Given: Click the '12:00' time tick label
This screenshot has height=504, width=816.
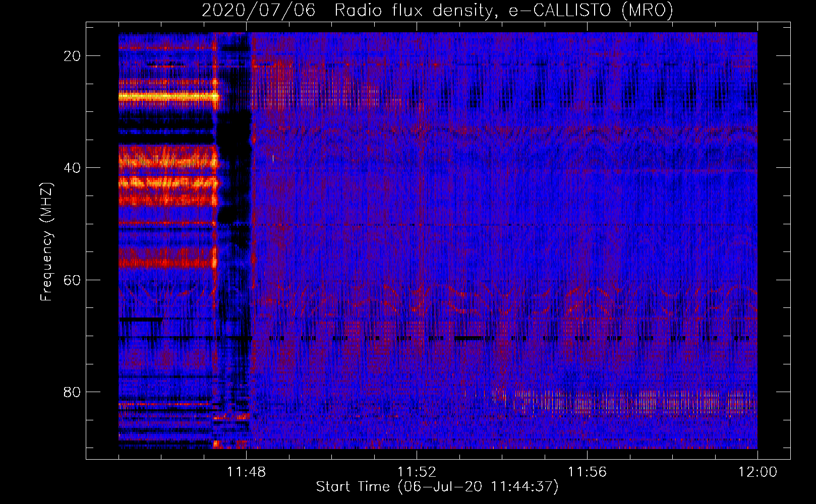Looking at the screenshot, I should pos(757,472).
